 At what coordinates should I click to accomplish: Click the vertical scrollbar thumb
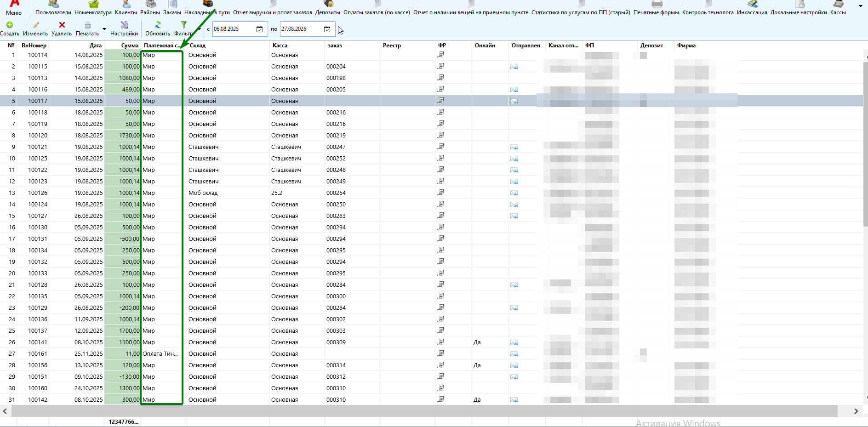coord(865,143)
